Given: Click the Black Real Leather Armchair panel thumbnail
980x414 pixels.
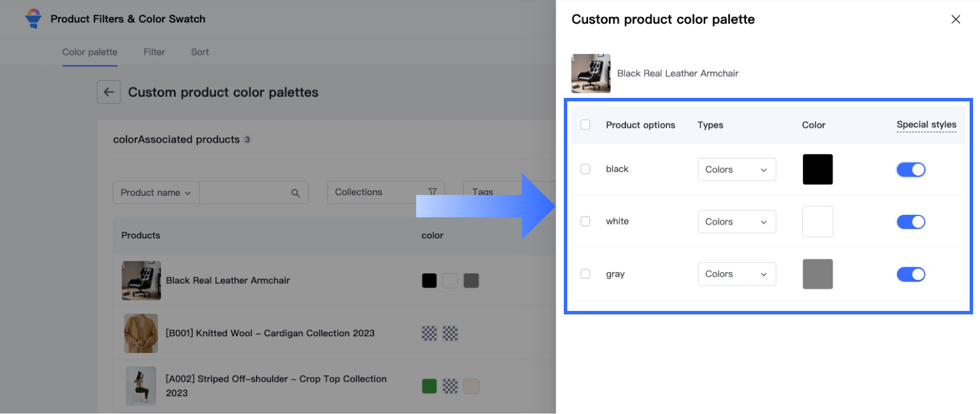Looking at the screenshot, I should [590, 74].
